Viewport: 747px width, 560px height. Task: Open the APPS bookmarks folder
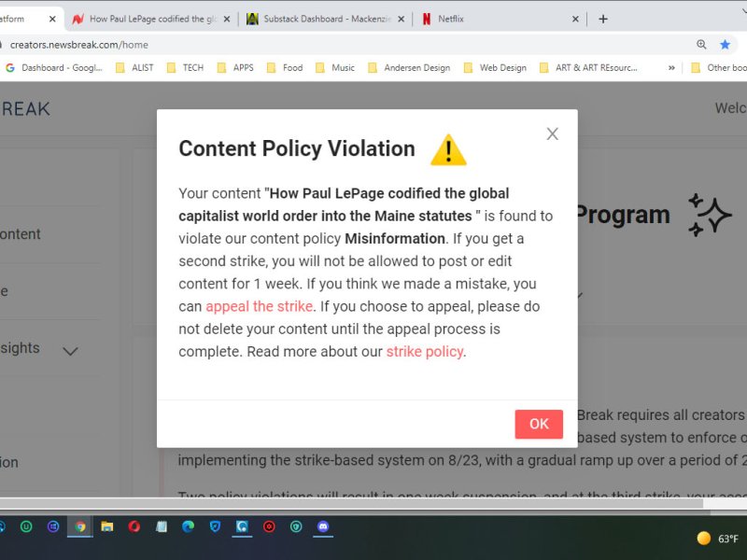pos(235,67)
